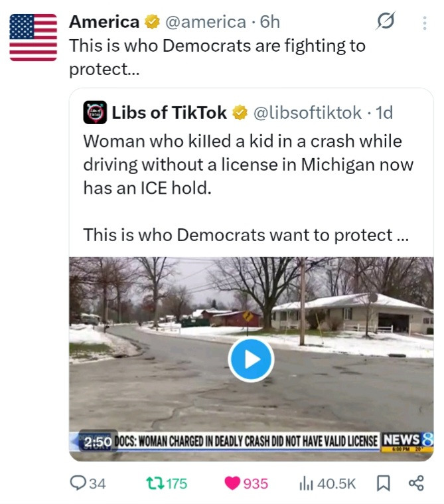Bookmark this post

coord(384,483)
